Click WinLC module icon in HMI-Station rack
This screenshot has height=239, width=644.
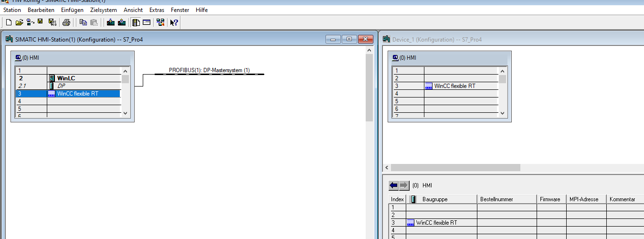tap(52, 78)
